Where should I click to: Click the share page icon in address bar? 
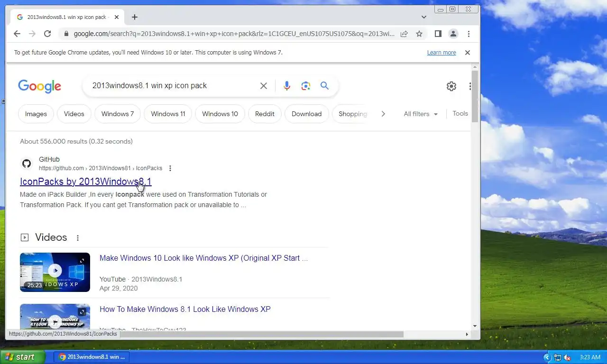(x=404, y=34)
